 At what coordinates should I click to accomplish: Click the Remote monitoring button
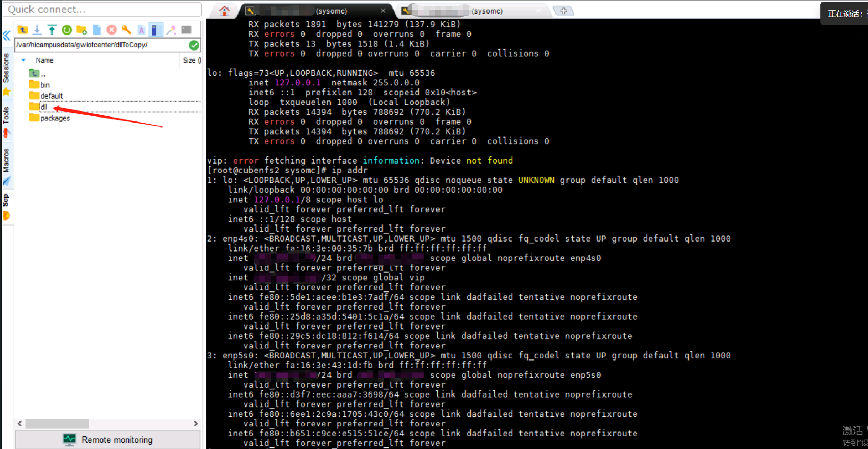(x=108, y=440)
